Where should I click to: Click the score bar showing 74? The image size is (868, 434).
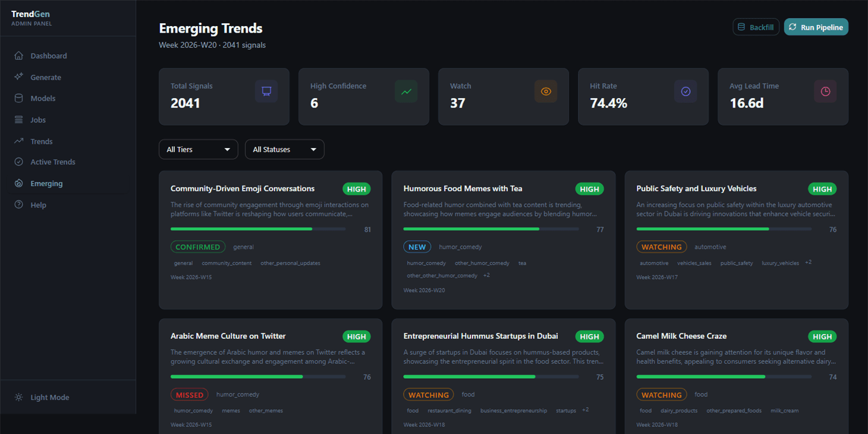724,376
